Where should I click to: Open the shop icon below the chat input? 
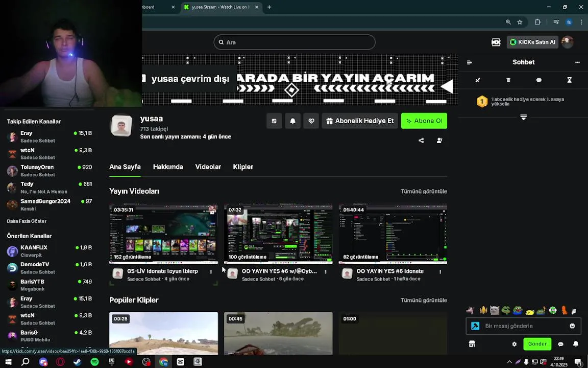point(472,344)
